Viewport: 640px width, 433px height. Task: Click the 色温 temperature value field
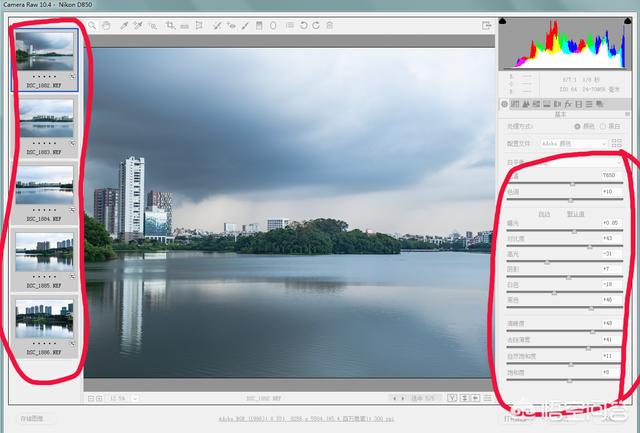(x=608, y=175)
